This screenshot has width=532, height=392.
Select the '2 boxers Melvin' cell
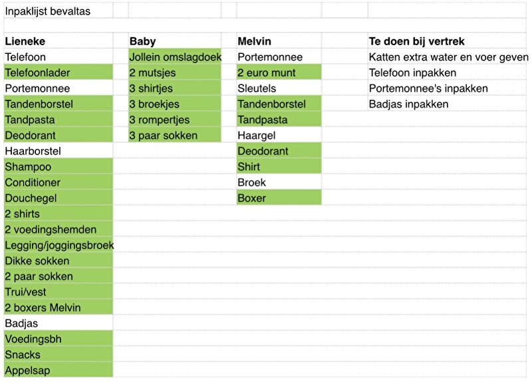point(59,308)
